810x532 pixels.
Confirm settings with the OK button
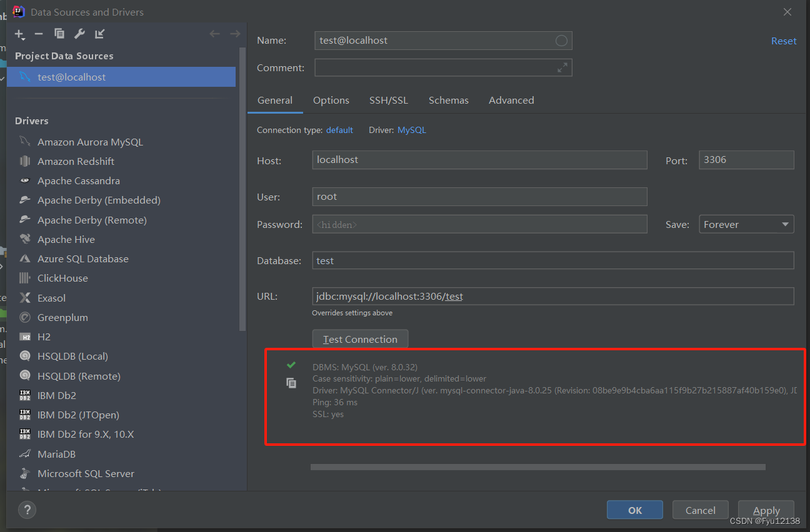pyautogui.click(x=634, y=510)
